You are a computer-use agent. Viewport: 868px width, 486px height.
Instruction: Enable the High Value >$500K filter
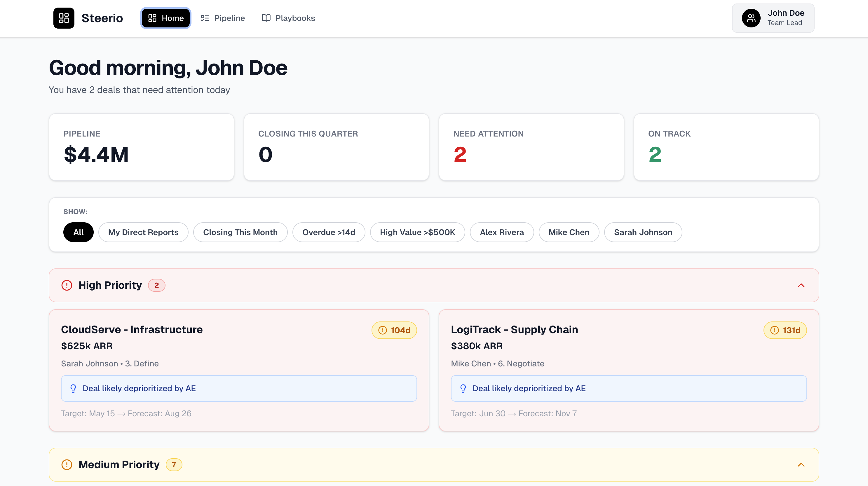click(417, 232)
